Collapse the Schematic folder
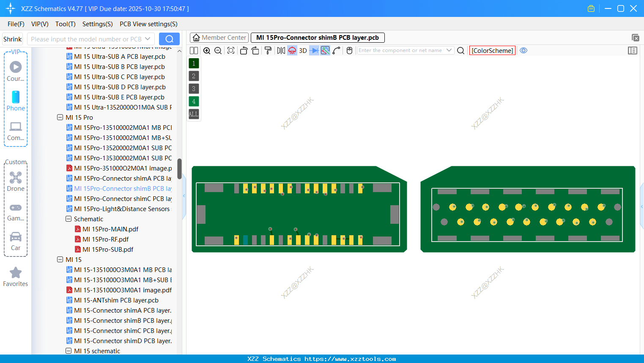 [x=68, y=219]
